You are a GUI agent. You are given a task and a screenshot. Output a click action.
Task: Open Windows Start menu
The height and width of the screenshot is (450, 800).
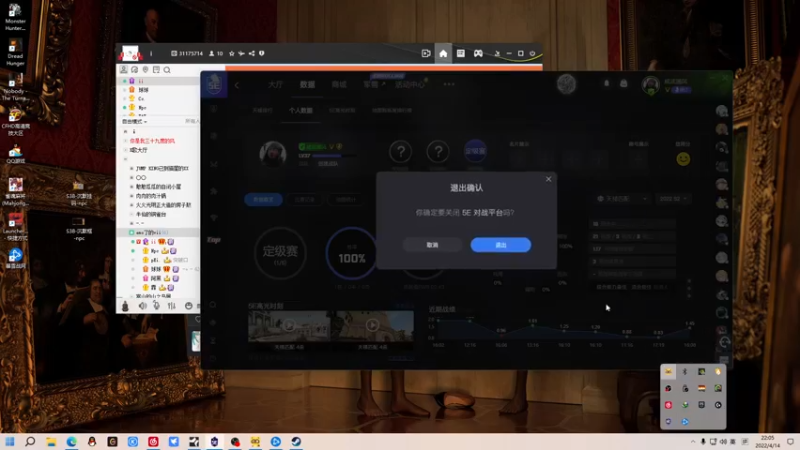point(10,441)
